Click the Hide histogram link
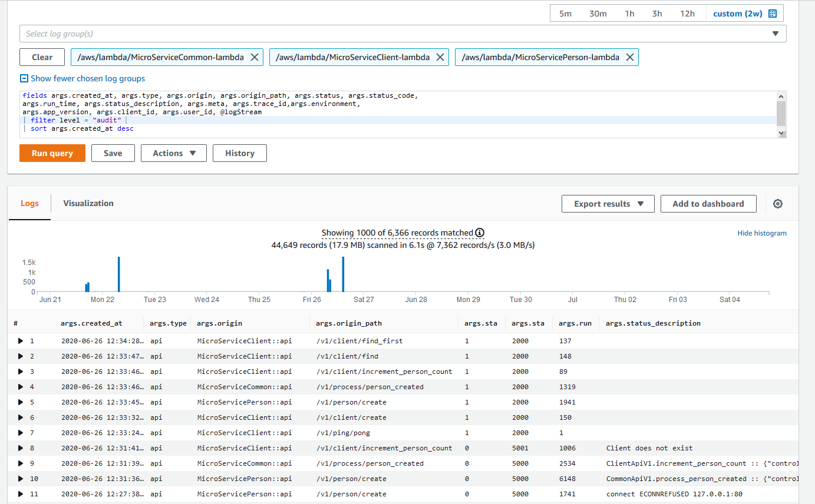The width and height of the screenshot is (815, 504). pos(761,233)
